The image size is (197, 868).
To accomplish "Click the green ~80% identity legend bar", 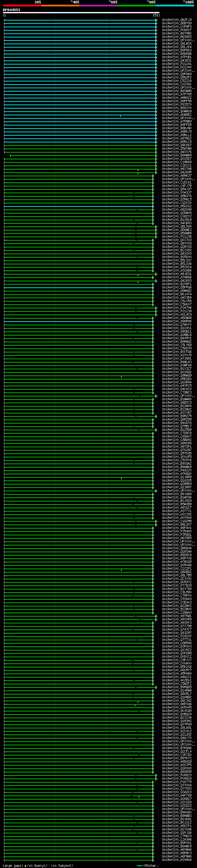I will [137, 6].
